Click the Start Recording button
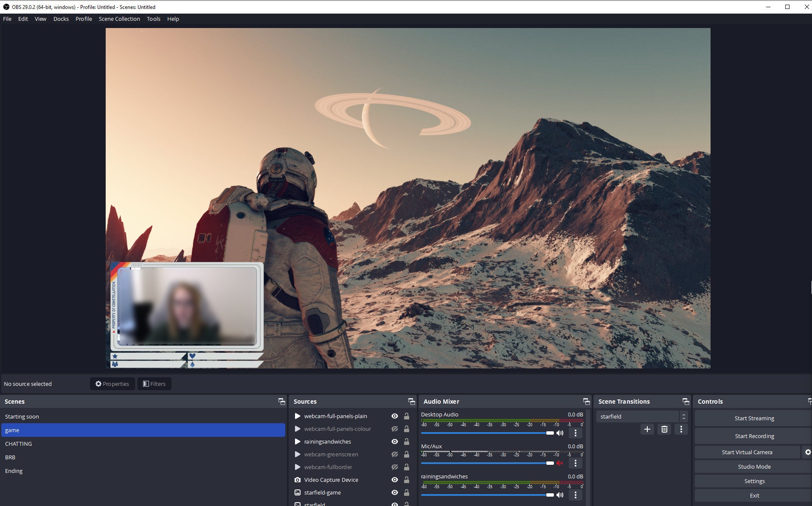The image size is (812, 506). pyautogui.click(x=754, y=436)
